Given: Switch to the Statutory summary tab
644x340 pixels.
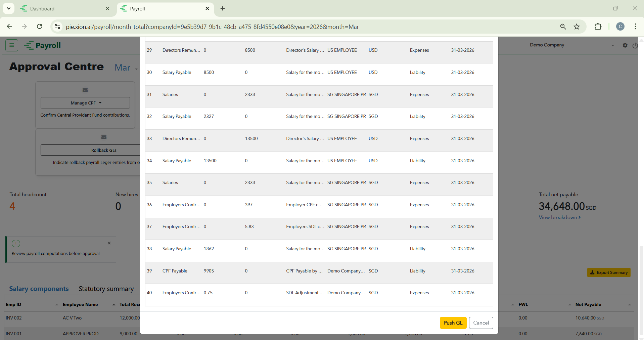Looking at the screenshot, I should [x=106, y=289].
